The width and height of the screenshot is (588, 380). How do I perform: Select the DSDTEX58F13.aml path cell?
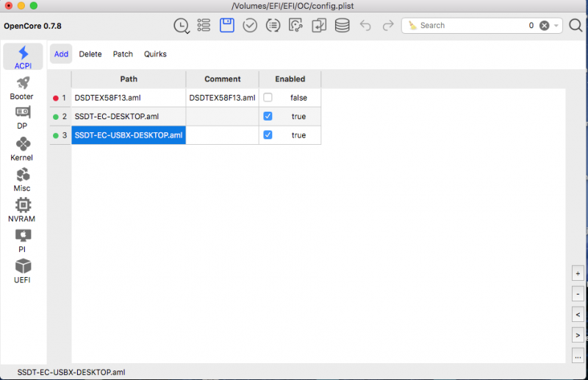point(129,98)
